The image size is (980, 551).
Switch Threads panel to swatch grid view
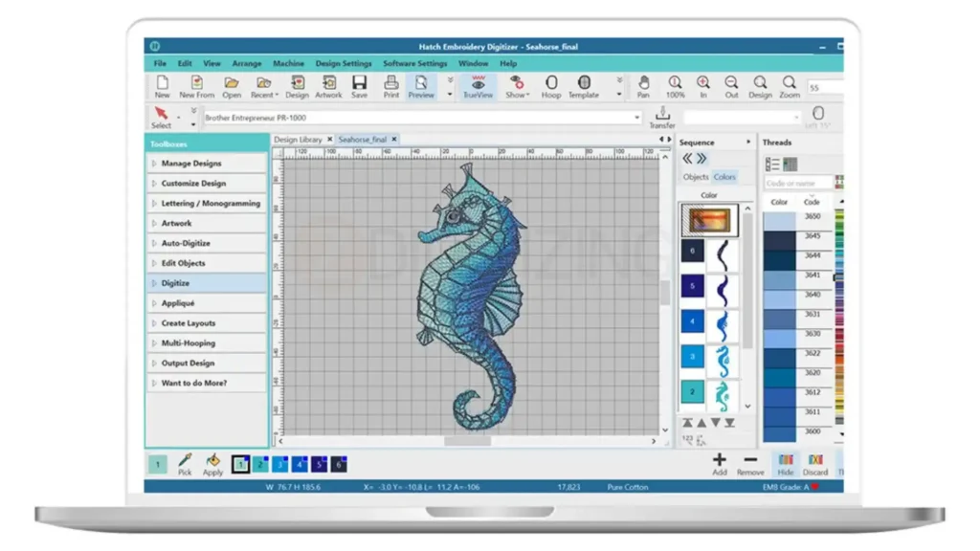tap(790, 165)
